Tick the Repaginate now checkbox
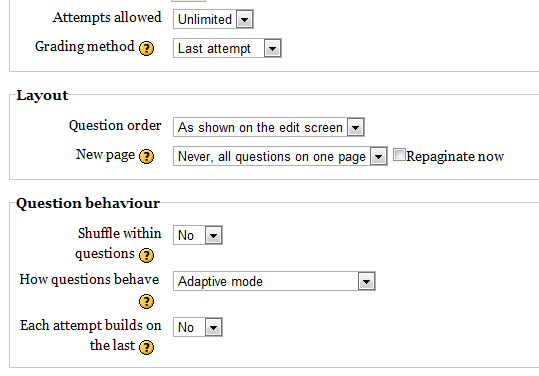The image size is (539, 376). 399,155
